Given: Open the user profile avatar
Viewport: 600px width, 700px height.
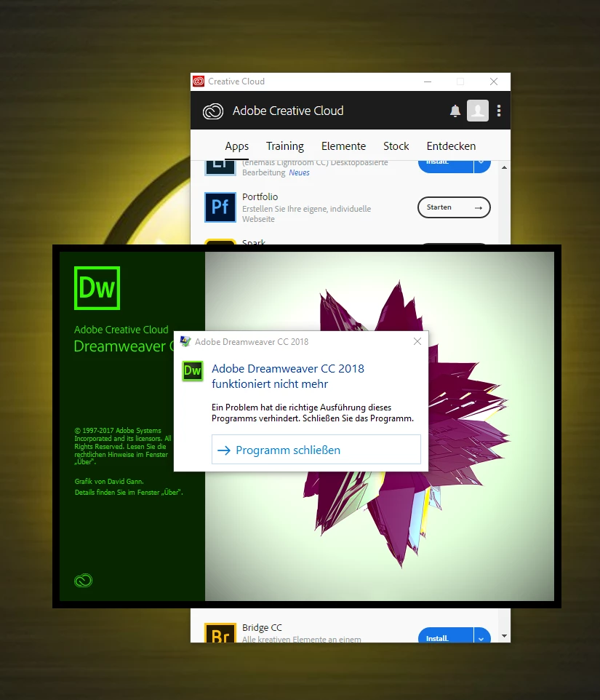Looking at the screenshot, I should pos(477,111).
